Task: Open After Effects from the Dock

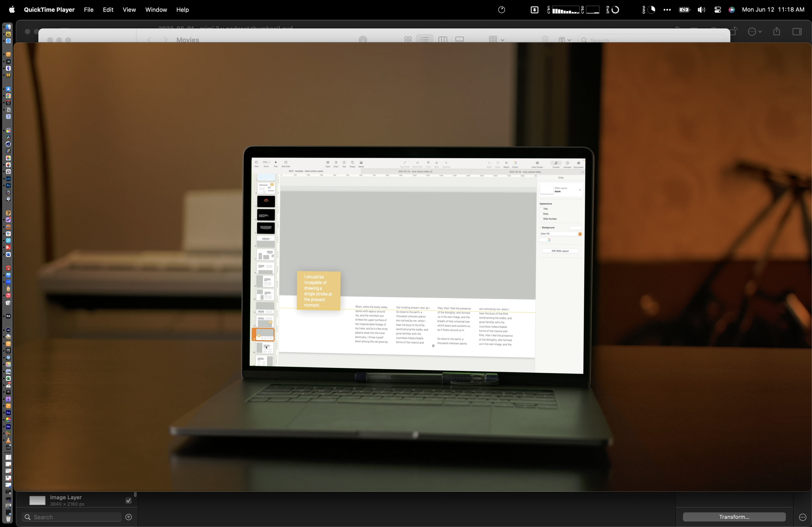Action: [8, 413]
